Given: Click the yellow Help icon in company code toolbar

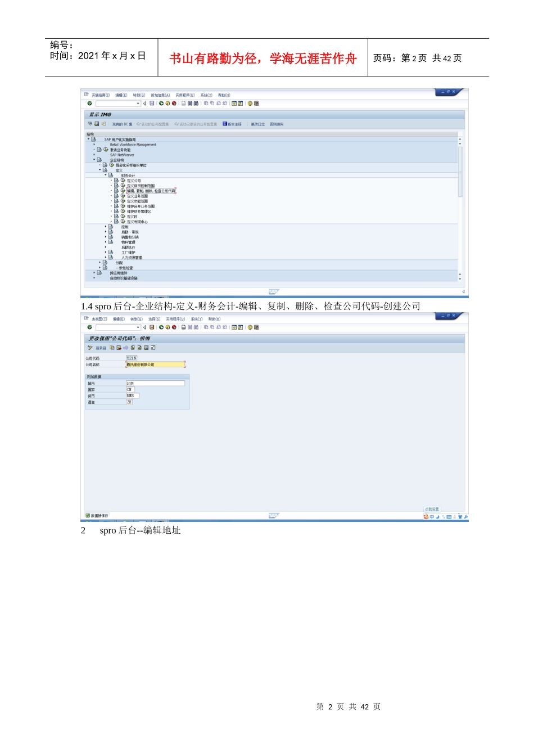Looking at the screenshot, I should 250,327.
